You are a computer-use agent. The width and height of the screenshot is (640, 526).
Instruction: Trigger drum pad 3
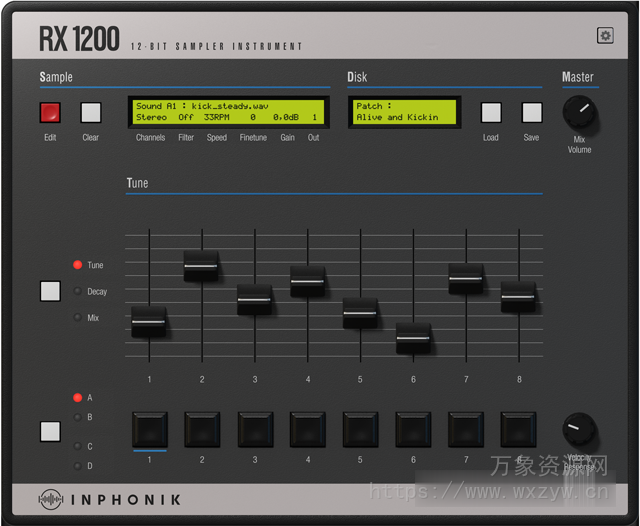(255, 430)
